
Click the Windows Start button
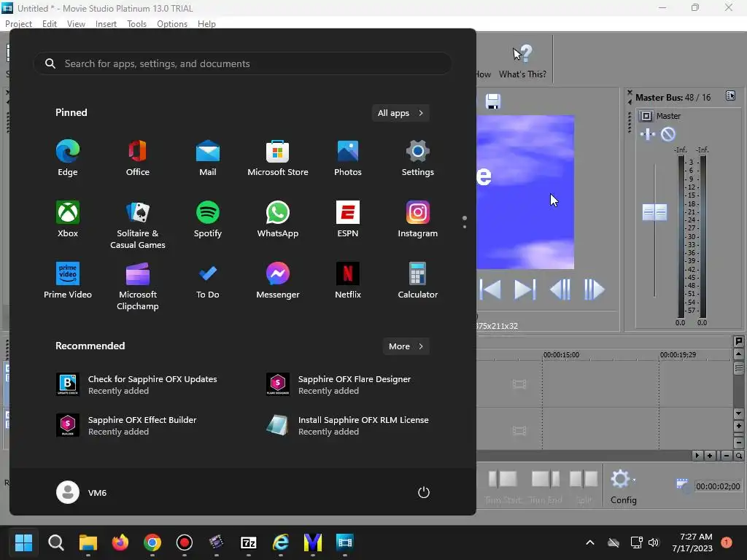pyautogui.click(x=23, y=542)
